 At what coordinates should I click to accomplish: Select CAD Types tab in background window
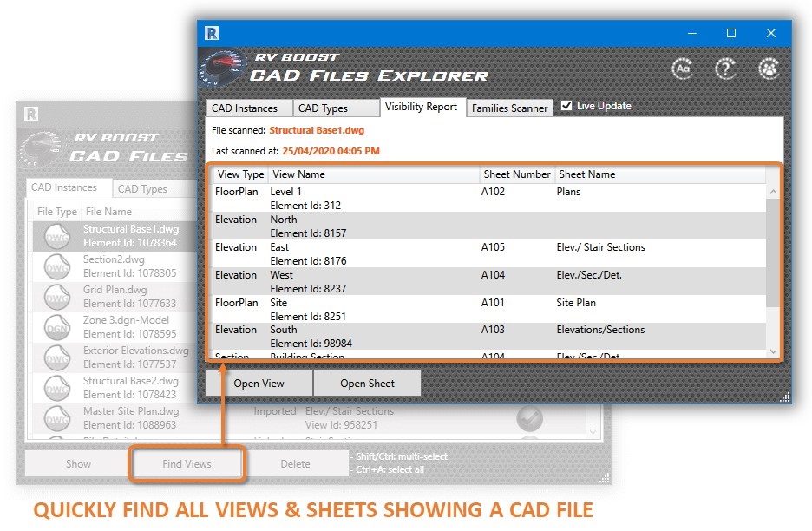click(x=154, y=189)
